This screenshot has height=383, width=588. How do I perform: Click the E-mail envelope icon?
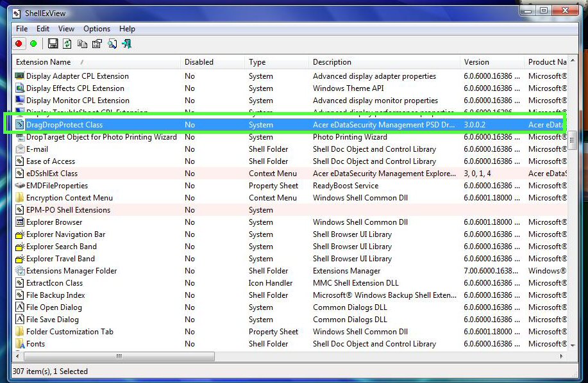coord(19,149)
